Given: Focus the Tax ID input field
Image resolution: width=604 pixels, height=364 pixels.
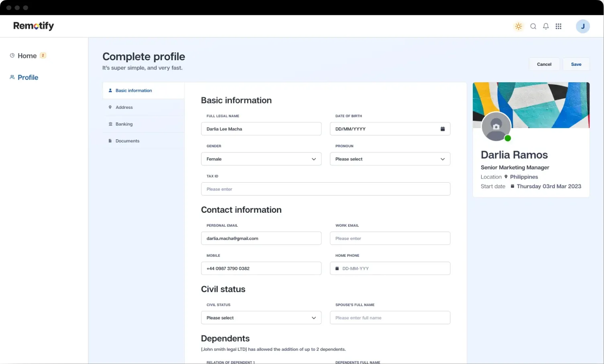Looking at the screenshot, I should pyautogui.click(x=325, y=189).
